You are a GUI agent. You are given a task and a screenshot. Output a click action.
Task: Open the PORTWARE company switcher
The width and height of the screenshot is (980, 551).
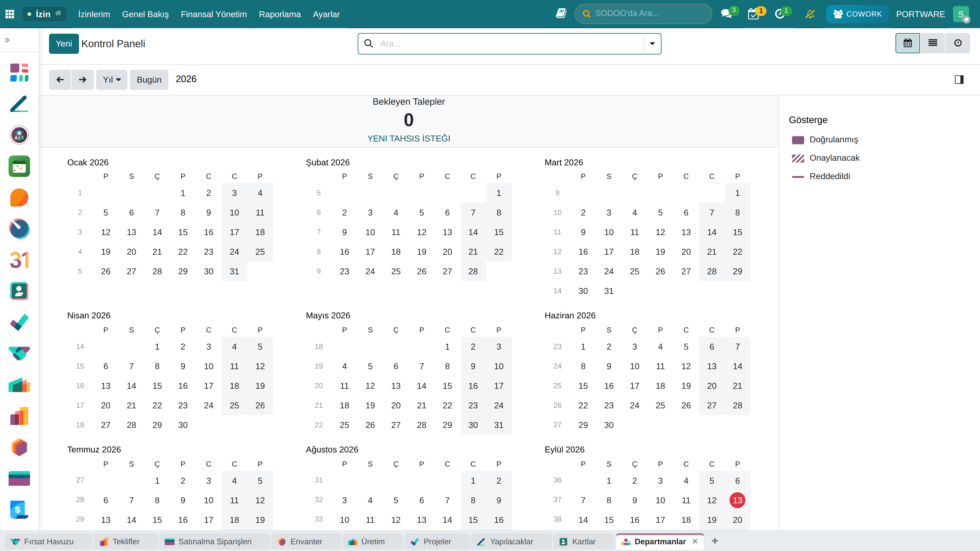(x=920, y=14)
